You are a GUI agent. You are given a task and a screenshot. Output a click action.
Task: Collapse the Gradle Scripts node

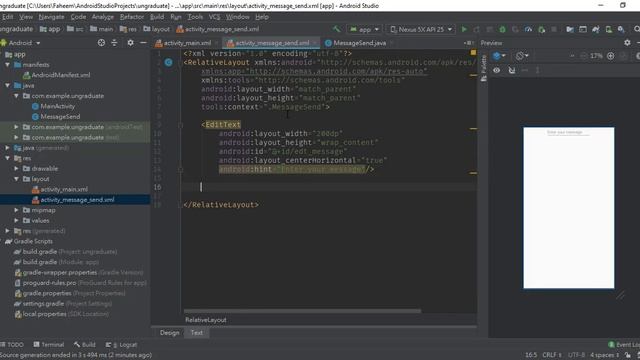(x=2, y=241)
